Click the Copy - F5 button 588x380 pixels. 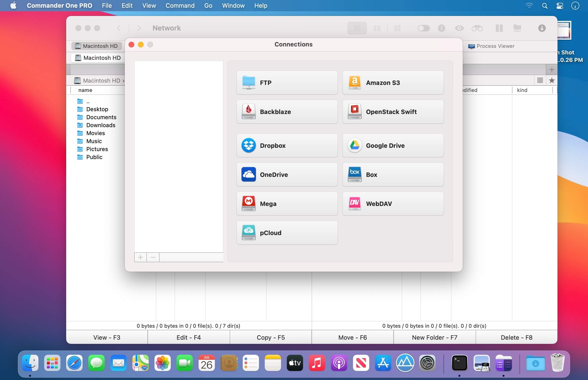[271, 337]
